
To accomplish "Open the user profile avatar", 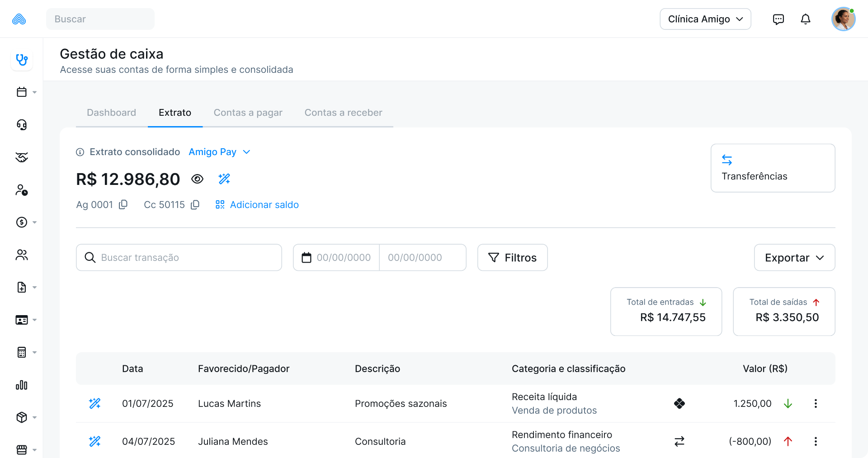I will coord(844,19).
